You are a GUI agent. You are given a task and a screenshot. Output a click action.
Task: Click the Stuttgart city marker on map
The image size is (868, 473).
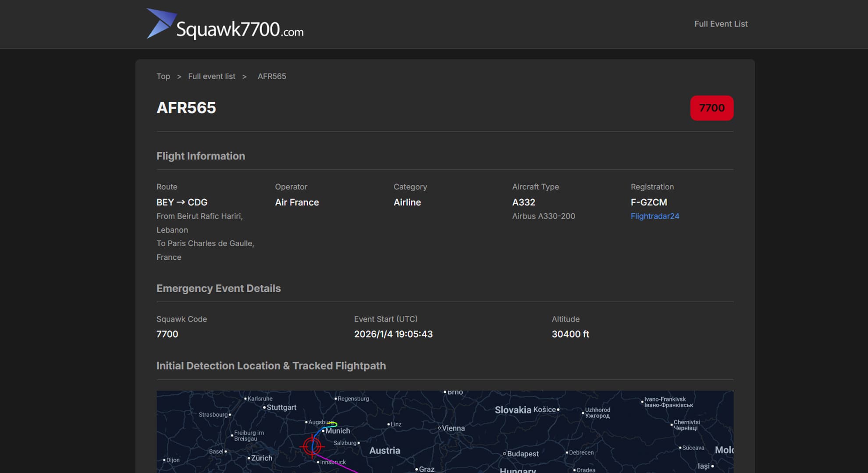pyautogui.click(x=264, y=407)
